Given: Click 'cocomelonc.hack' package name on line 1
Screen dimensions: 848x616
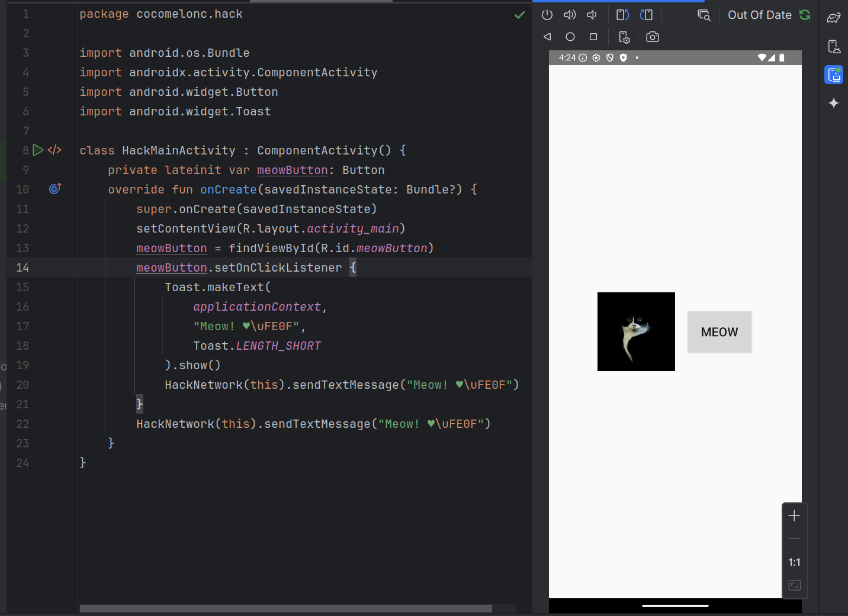Looking at the screenshot, I should 189,14.
